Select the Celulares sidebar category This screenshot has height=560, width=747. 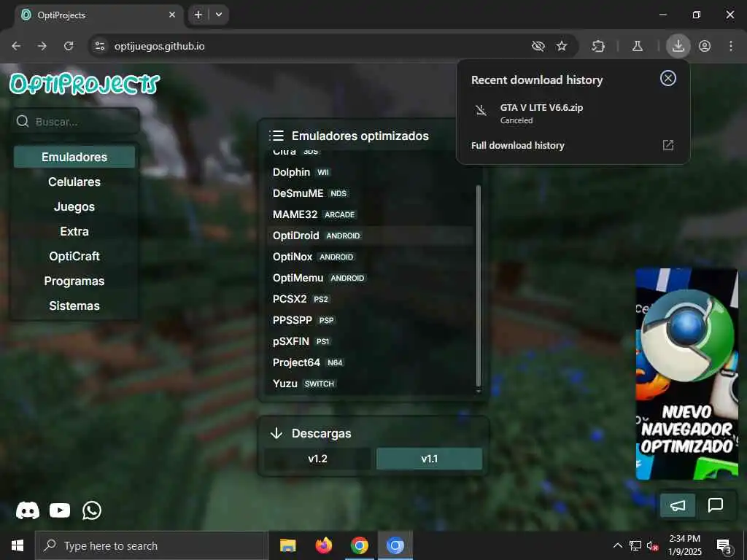(x=74, y=182)
